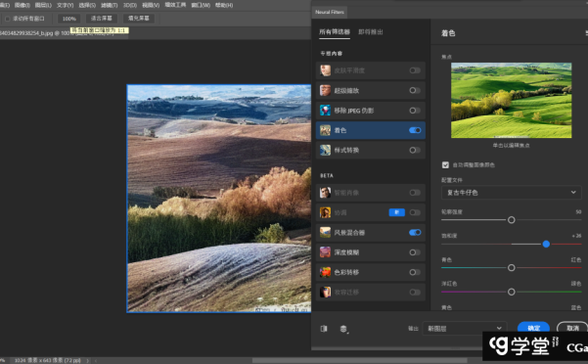The width and height of the screenshot is (588, 364).
Task: Open the 配置文件 profile dropdown 复古牛仔色
Action: click(x=512, y=193)
